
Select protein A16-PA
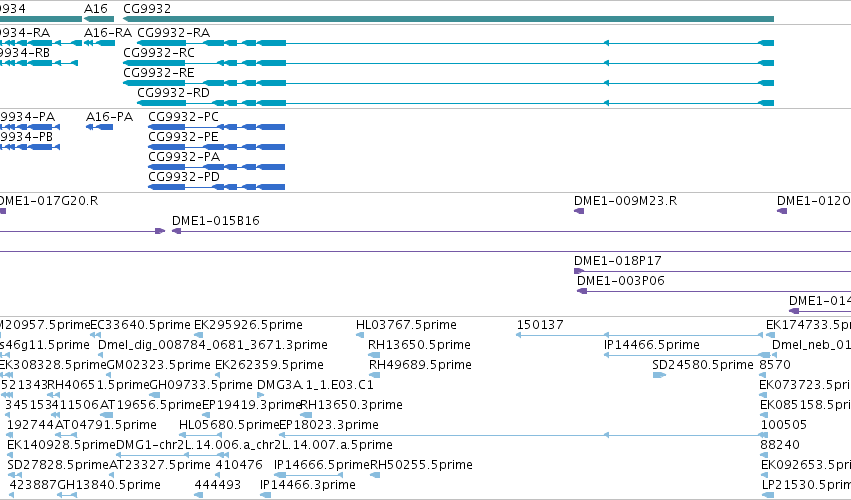pyautogui.click(x=99, y=127)
